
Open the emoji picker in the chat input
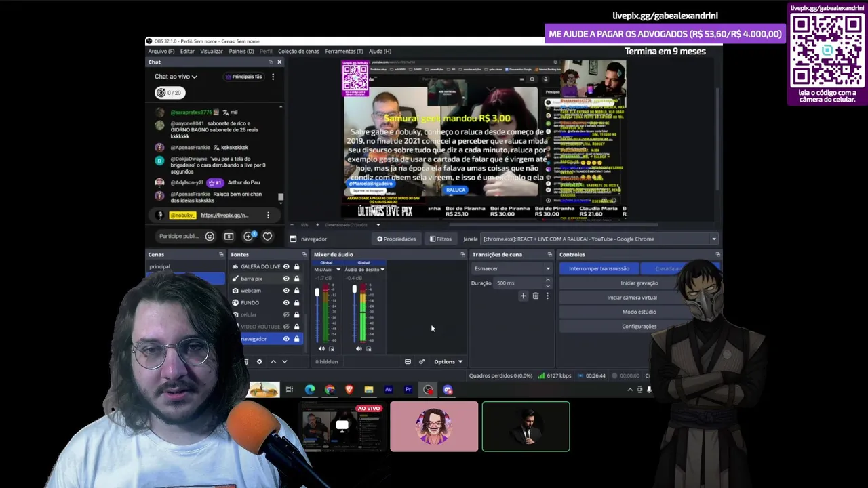tap(210, 236)
